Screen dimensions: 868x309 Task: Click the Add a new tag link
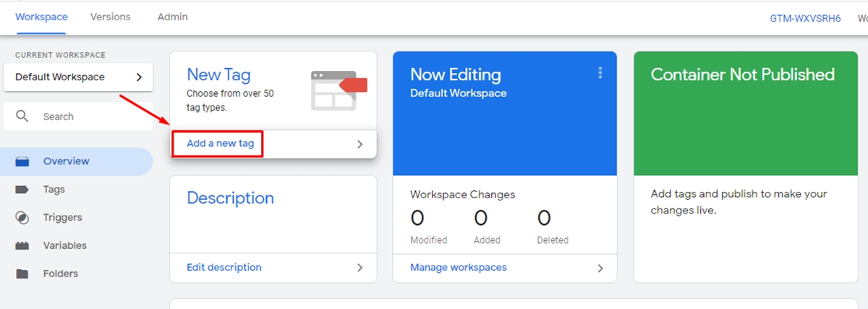pos(220,143)
